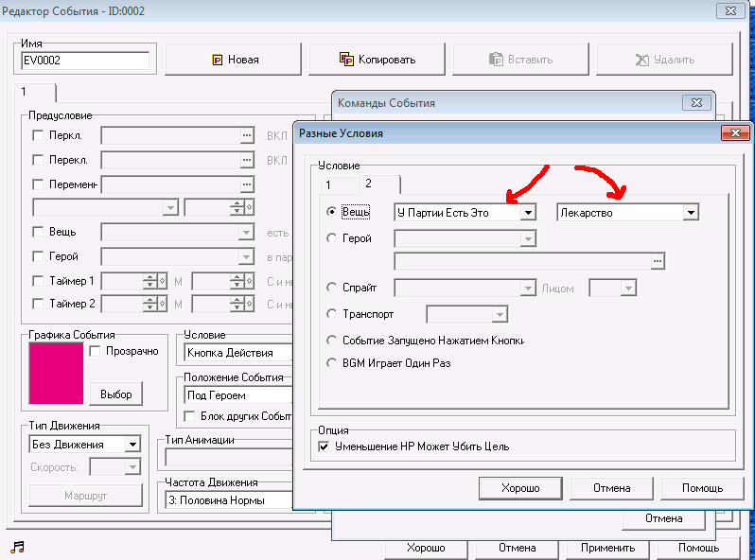The image size is (755, 560).
Task: Click ellipsis button below Герой dropdown
Action: pos(658,261)
